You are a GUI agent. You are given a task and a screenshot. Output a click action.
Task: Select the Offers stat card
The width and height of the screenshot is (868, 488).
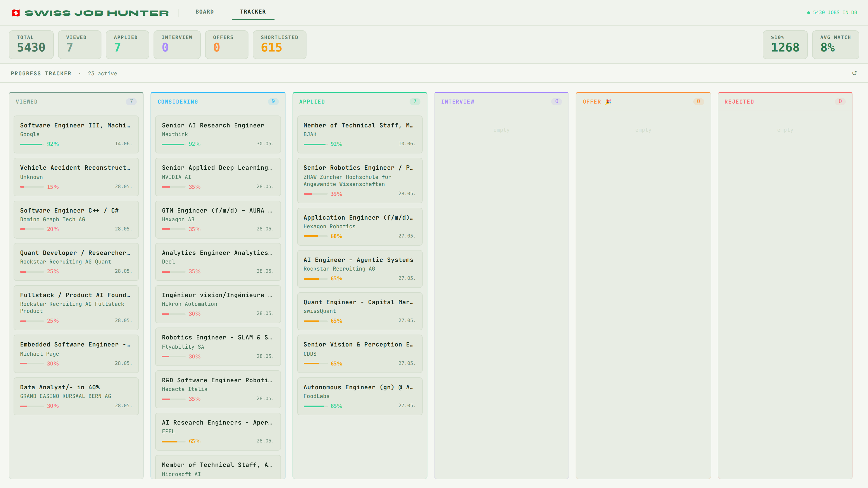pos(227,45)
